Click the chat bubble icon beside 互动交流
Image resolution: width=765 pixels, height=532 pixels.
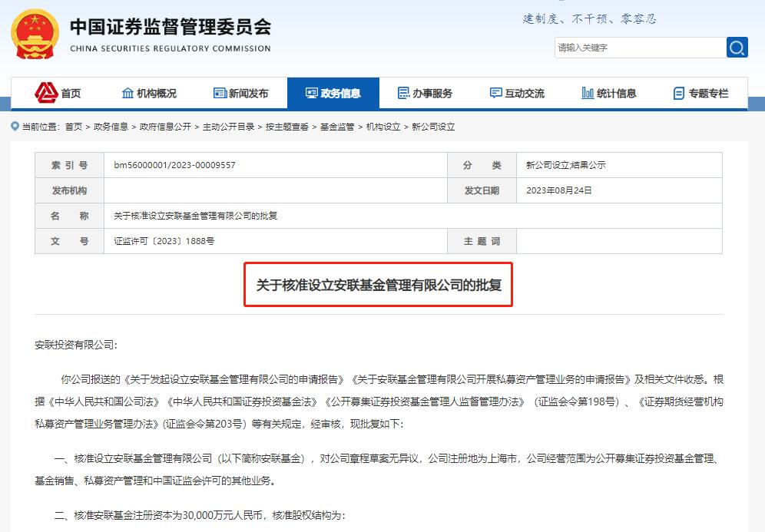pos(495,93)
